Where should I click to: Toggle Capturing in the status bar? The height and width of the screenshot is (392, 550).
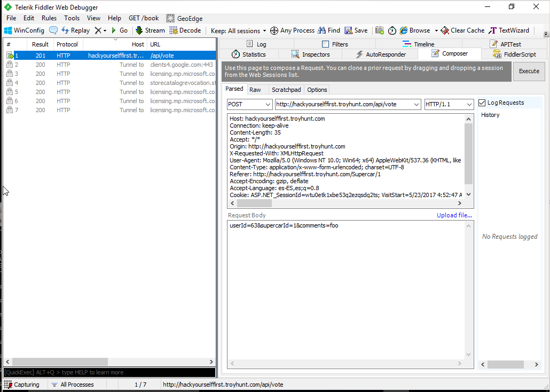22,385
